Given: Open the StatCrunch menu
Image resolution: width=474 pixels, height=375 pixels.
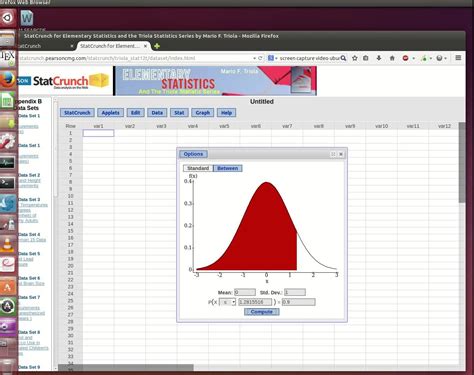Looking at the screenshot, I should click(x=77, y=113).
